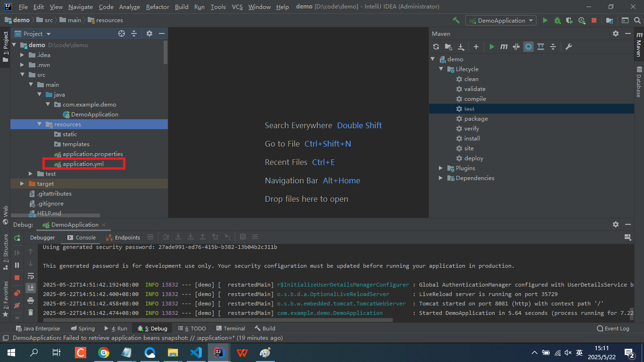Screen dimensions: 644x362
Task: Stop the app via top toolbar red square
Action: (594, 20)
